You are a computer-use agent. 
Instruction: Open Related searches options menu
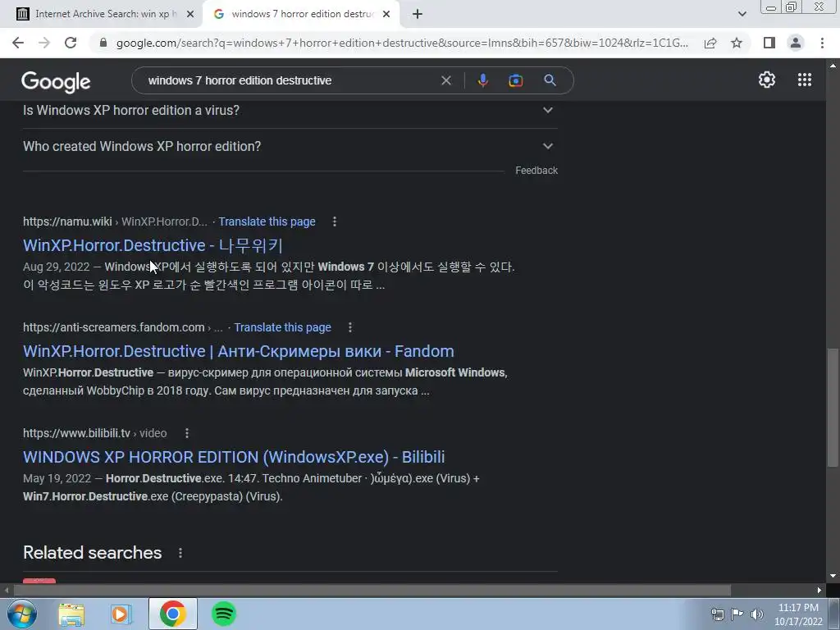tap(180, 553)
